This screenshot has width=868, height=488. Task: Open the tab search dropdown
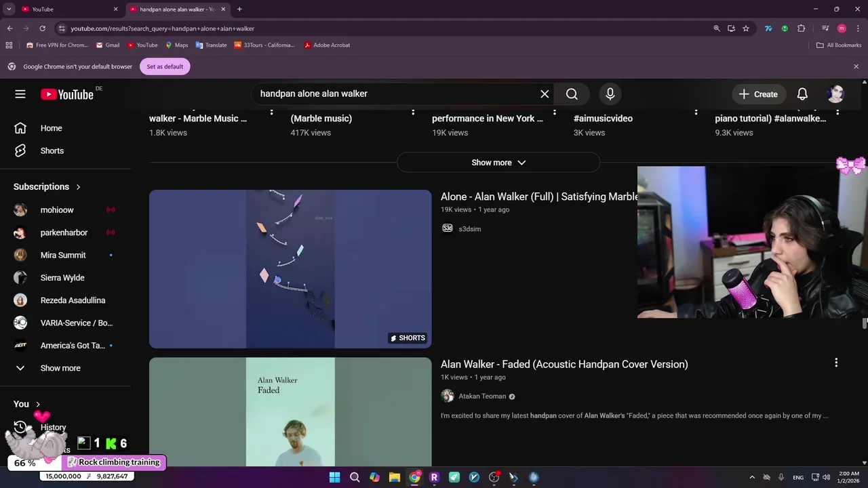9,9
